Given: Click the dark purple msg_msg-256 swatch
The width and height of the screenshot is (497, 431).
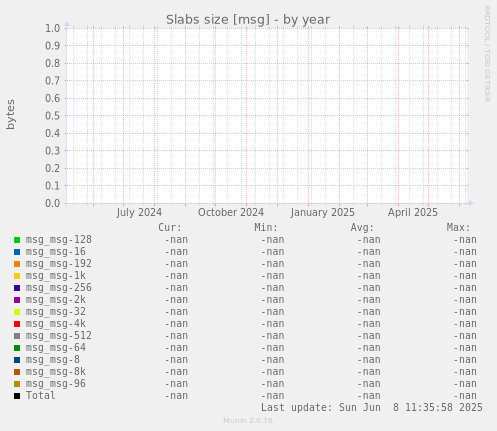Looking at the screenshot, I should point(17,288).
